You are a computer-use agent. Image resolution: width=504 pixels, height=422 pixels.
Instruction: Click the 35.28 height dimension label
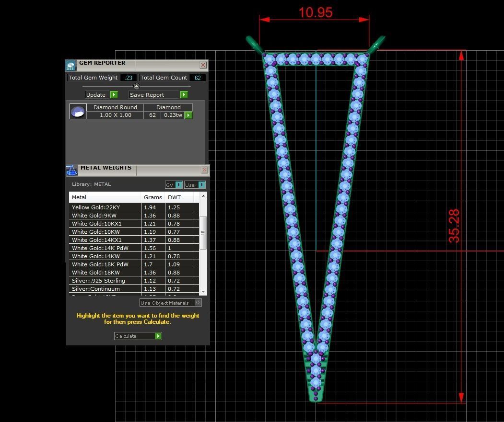(454, 226)
